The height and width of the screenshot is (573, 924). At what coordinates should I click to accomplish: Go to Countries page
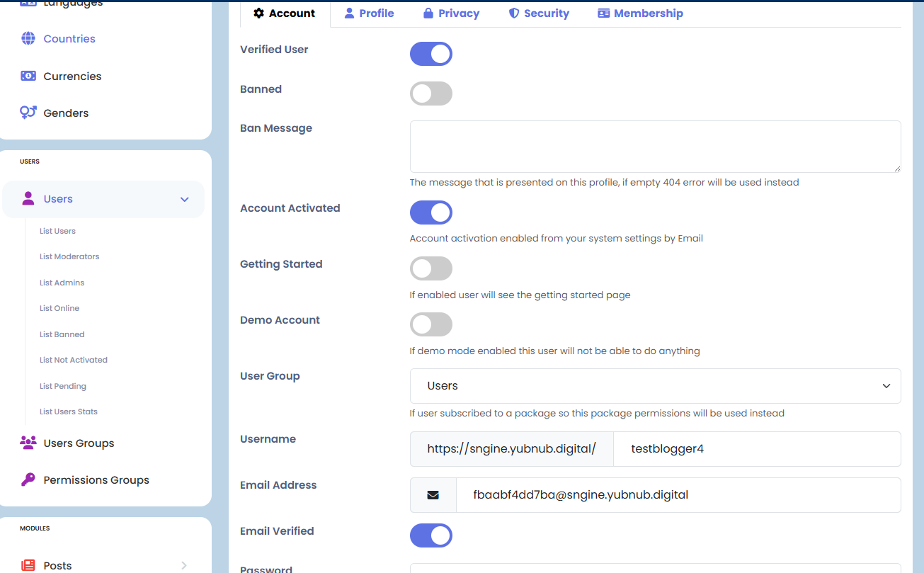click(x=69, y=38)
